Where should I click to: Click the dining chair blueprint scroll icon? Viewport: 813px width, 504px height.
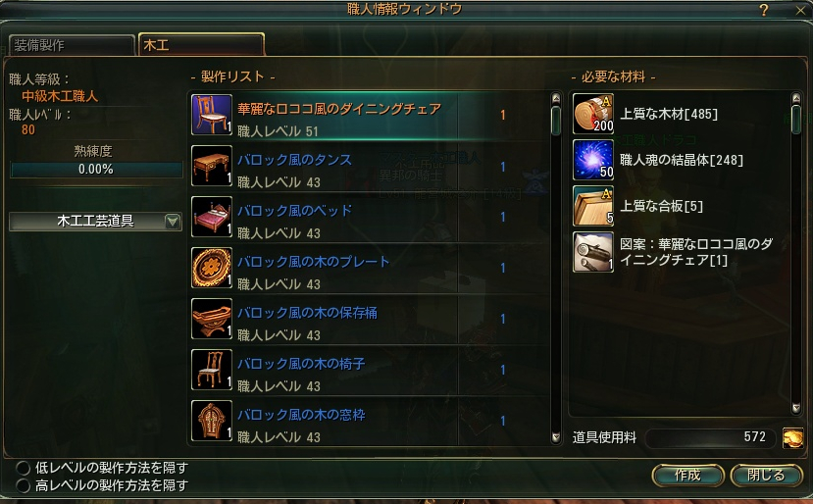[x=593, y=252]
